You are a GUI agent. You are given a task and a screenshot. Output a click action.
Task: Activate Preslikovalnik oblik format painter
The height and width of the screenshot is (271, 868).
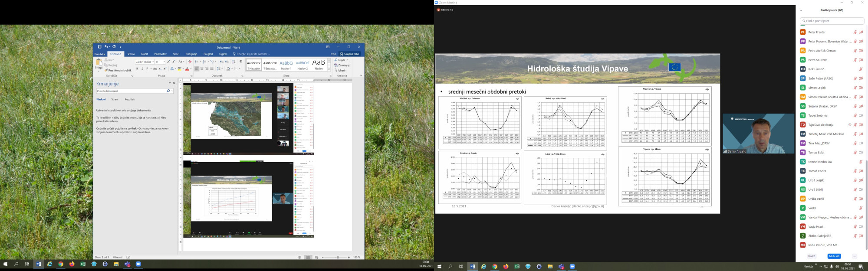tap(118, 70)
